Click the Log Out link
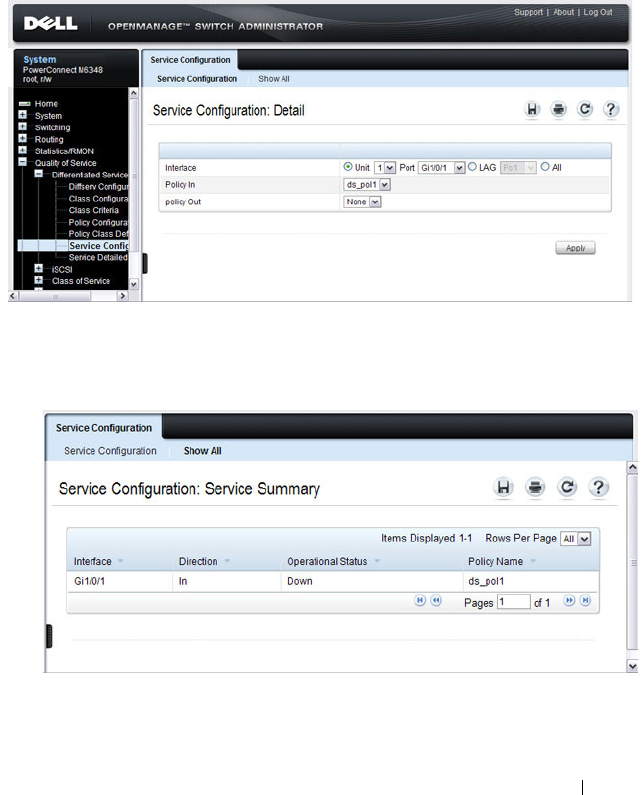 point(598,12)
